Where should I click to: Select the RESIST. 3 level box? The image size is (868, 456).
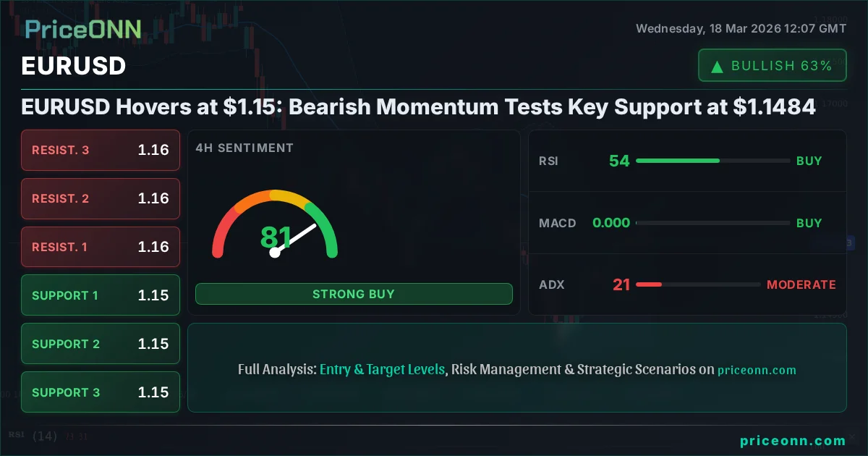[101, 151]
